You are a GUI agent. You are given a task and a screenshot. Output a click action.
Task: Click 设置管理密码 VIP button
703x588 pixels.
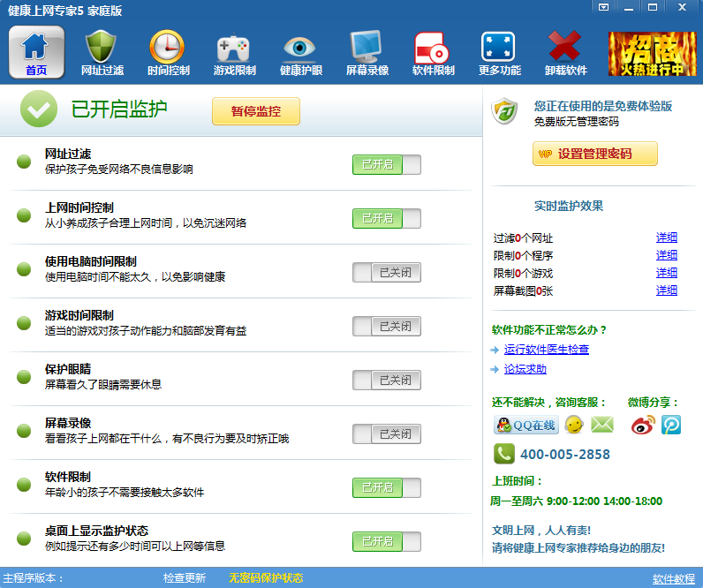pos(595,154)
